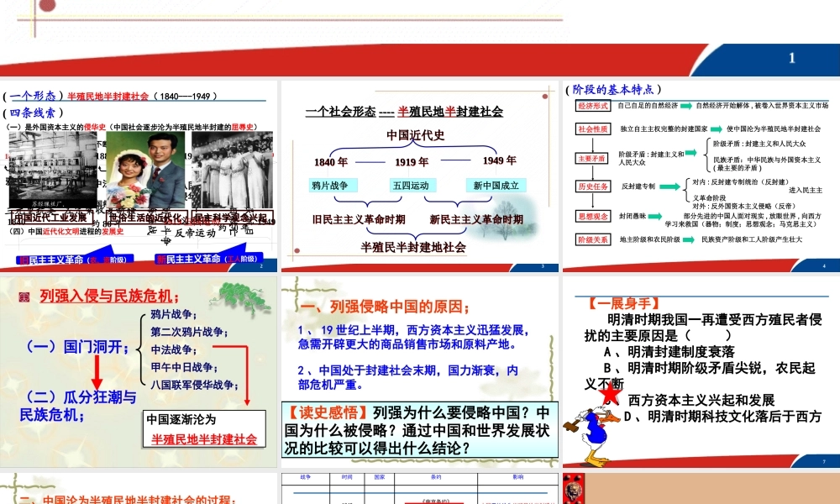Open the 阶段的基本特点 slide thumbnail
This screenshot has width=840, height=504.
pos(701,176)
